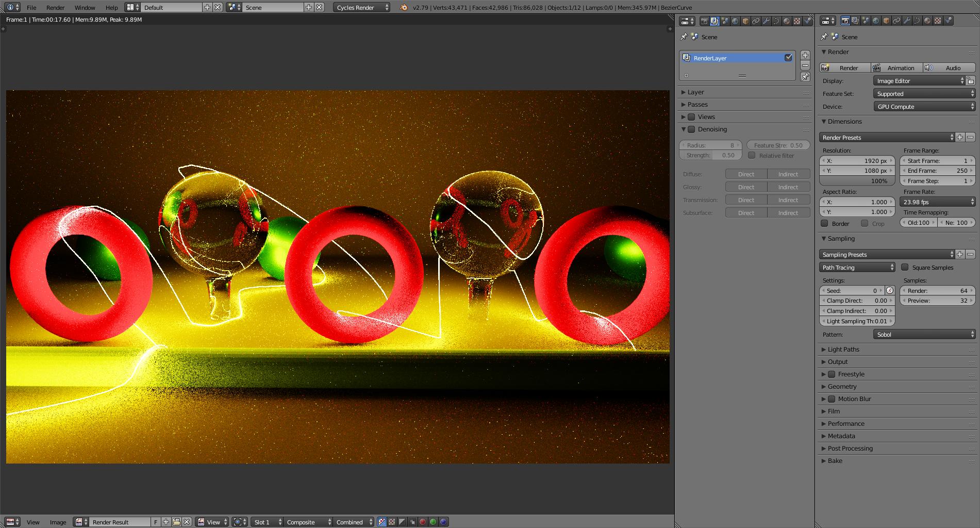Open Material tab in left properties panel

click(786, 21)
